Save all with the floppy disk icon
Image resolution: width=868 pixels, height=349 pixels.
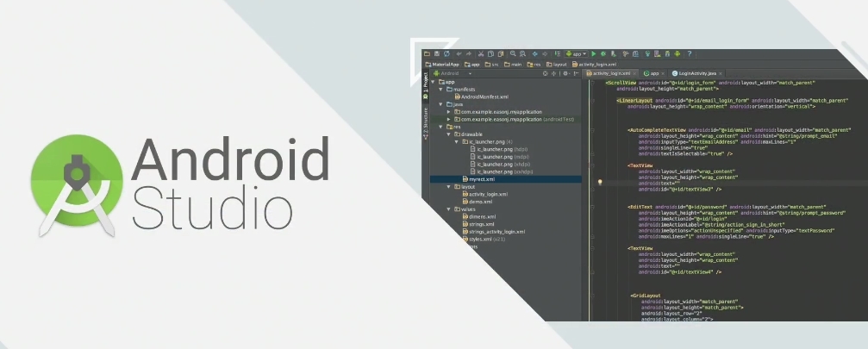click(437, 53)
